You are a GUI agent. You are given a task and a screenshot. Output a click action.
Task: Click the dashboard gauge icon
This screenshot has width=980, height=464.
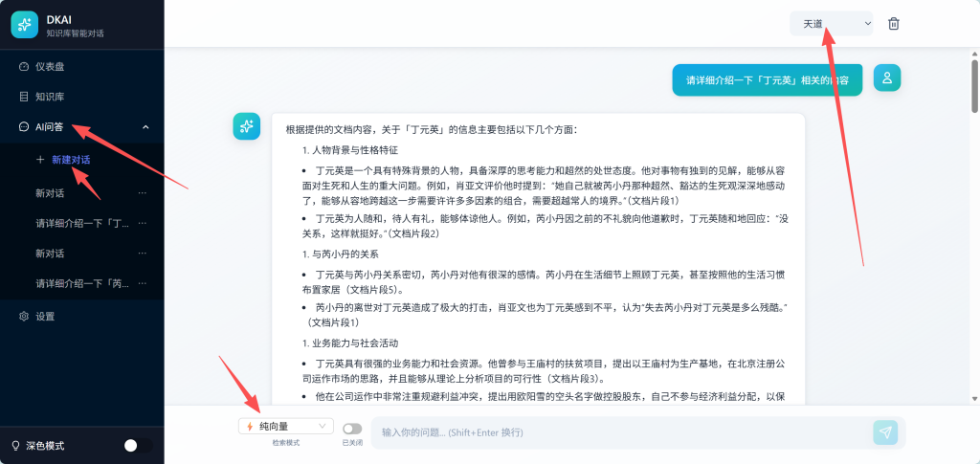[24, 66]
